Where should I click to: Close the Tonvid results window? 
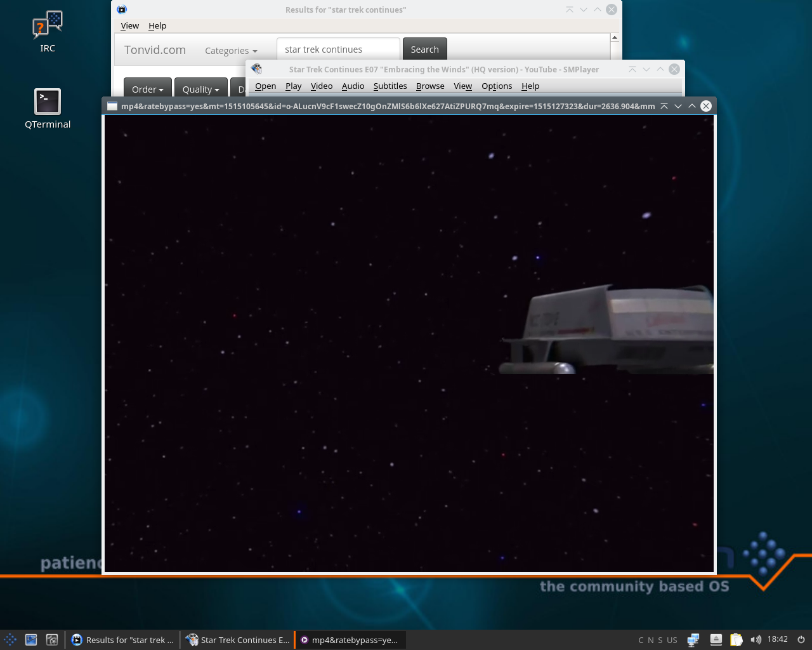(x=612, y=10)
